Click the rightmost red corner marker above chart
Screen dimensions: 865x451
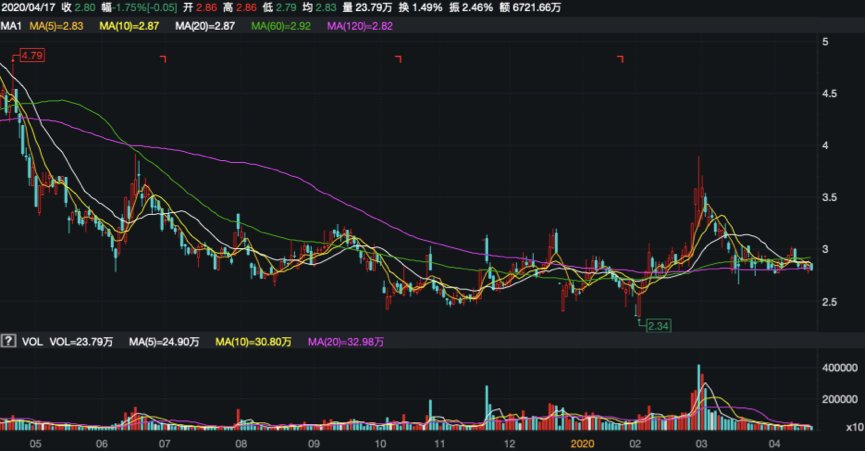pos(620,60)
